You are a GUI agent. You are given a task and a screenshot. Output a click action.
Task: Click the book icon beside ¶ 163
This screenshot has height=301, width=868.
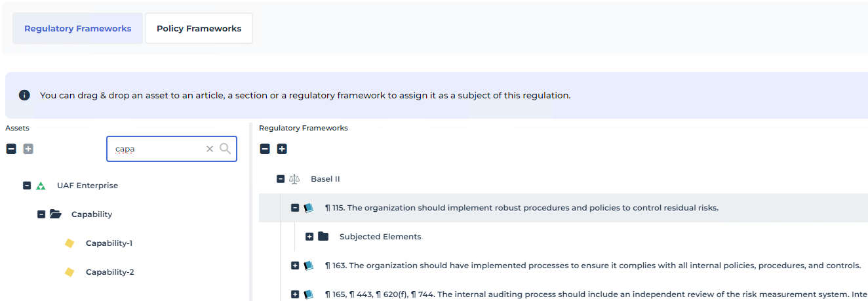(309, 266)
